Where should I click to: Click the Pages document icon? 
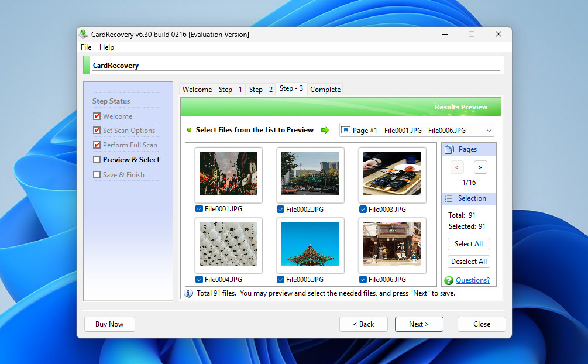tap(449, 150)
